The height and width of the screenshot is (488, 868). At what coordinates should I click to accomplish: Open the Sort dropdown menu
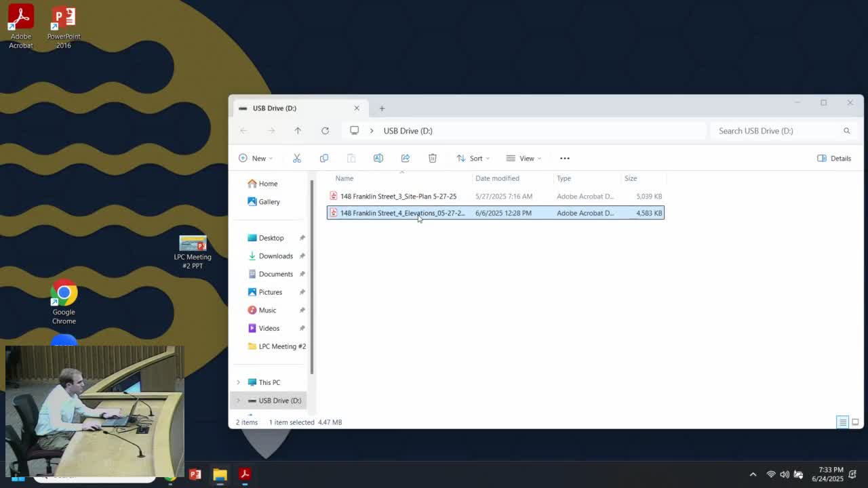473,158
